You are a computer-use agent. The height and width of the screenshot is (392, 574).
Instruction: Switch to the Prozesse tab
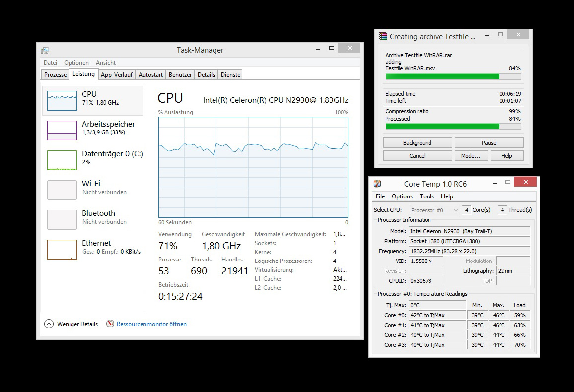point(55,74)
